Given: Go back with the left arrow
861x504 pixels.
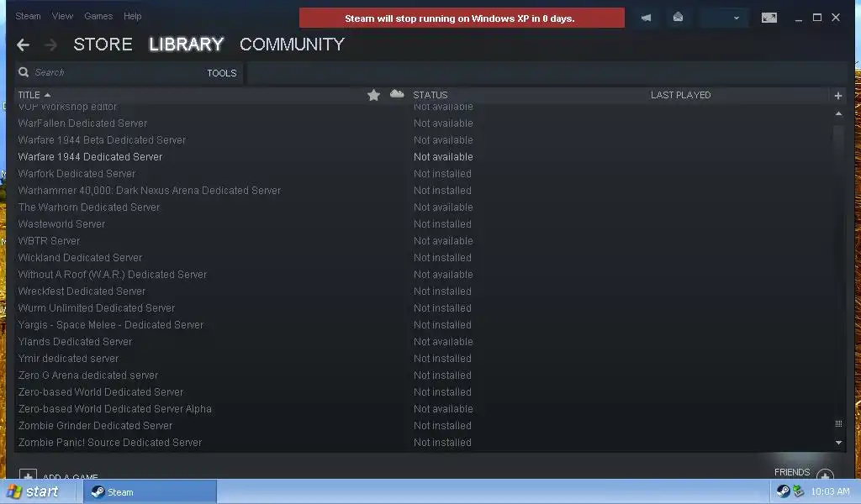Looking at the screenshot, I should (x=23, y=45).
